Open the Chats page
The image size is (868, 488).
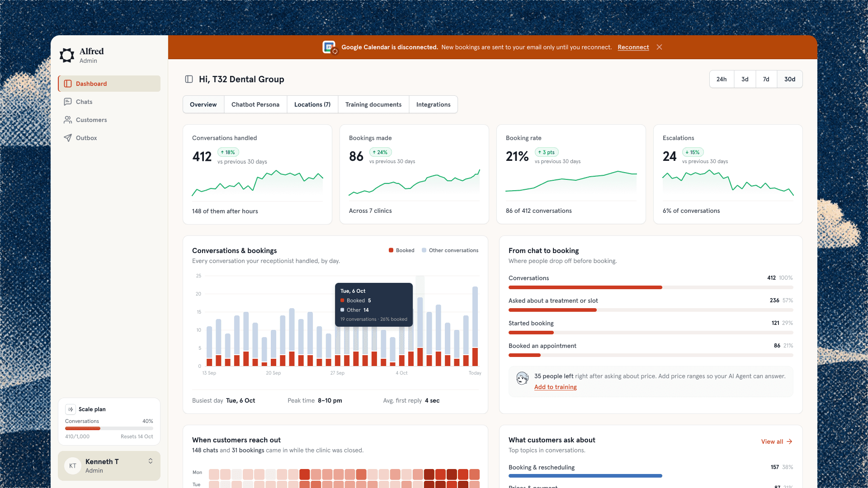pyautogui.click(x=109, y=102)
